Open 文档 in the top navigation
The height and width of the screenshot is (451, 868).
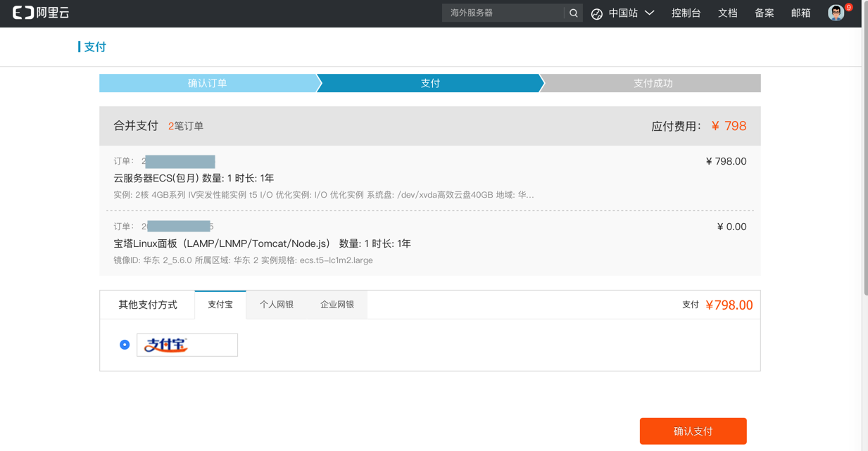coord(727,13)
